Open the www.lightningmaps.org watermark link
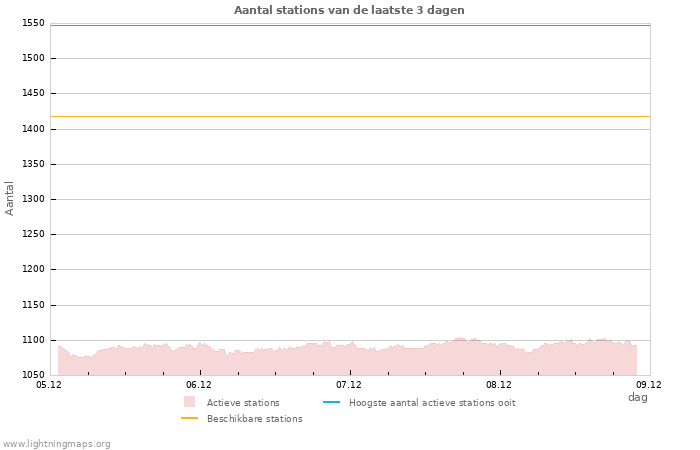 click(57, 443)
